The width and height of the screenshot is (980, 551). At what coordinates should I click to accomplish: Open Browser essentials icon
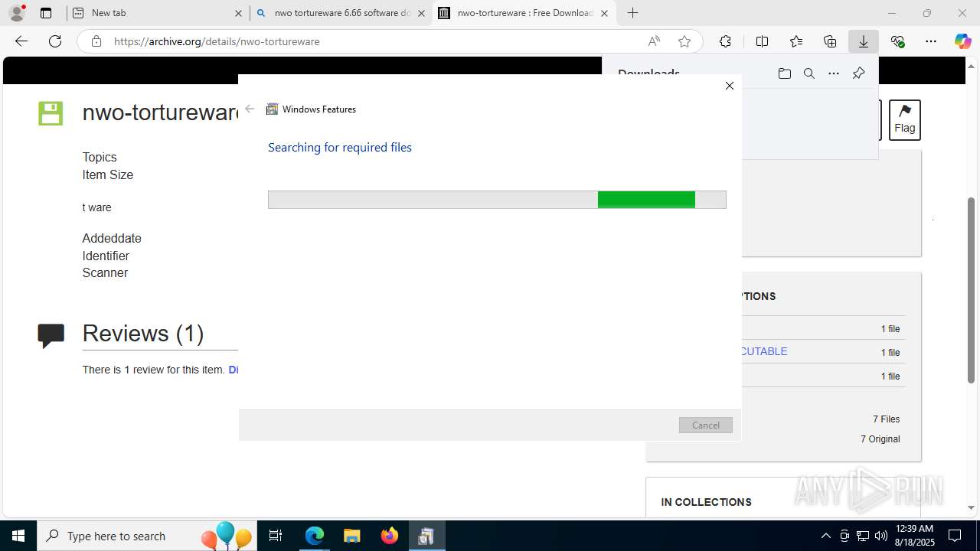point(897,41)
